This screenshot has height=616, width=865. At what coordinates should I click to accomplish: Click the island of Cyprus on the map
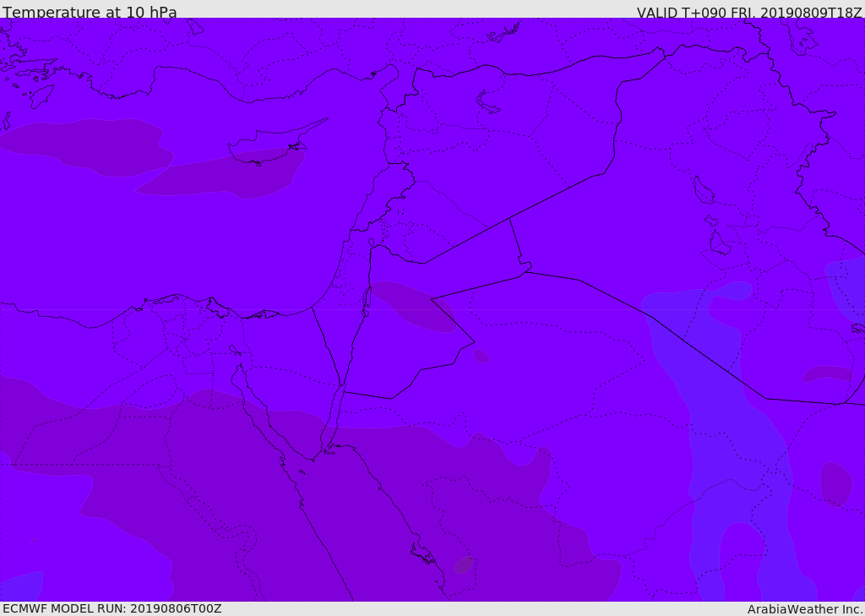[273, 144]
